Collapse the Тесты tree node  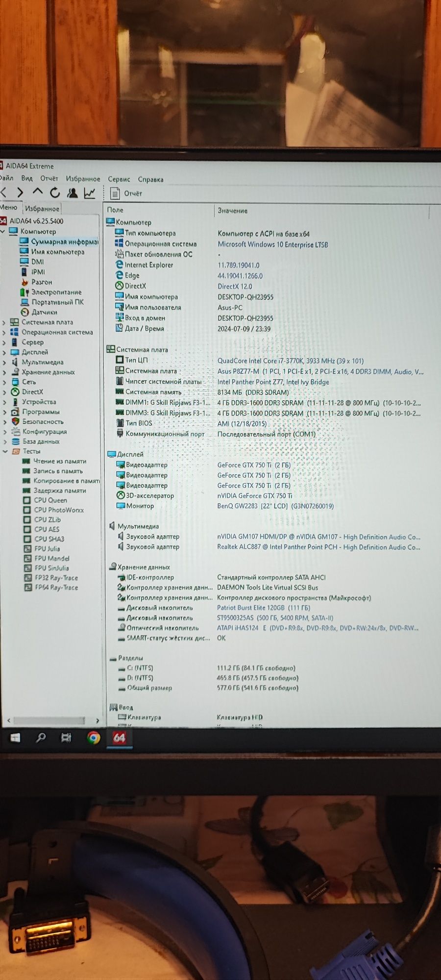[x=4, y=451]
